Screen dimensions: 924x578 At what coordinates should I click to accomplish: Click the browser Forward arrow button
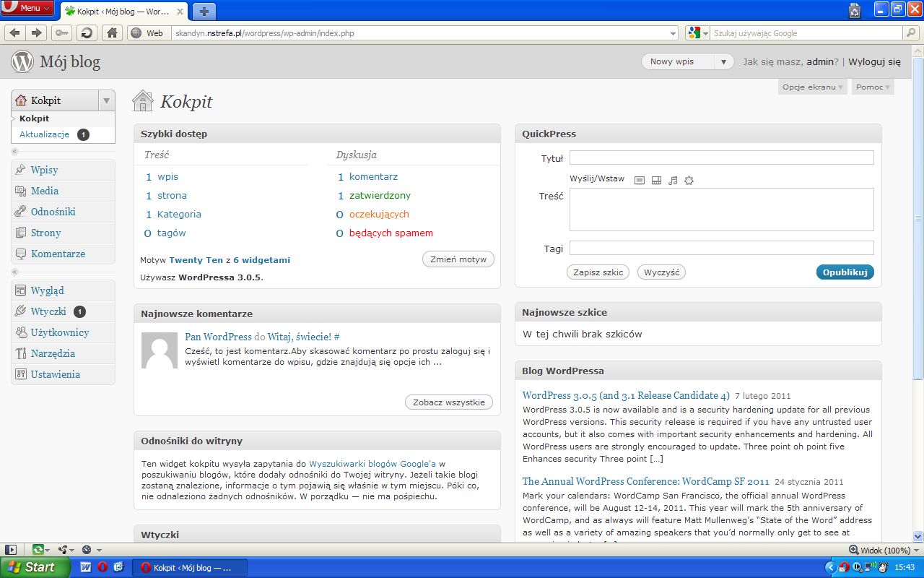37,33
